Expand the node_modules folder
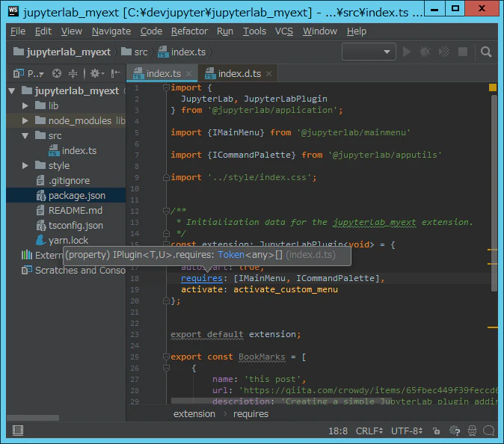 (x=25, y=121)
